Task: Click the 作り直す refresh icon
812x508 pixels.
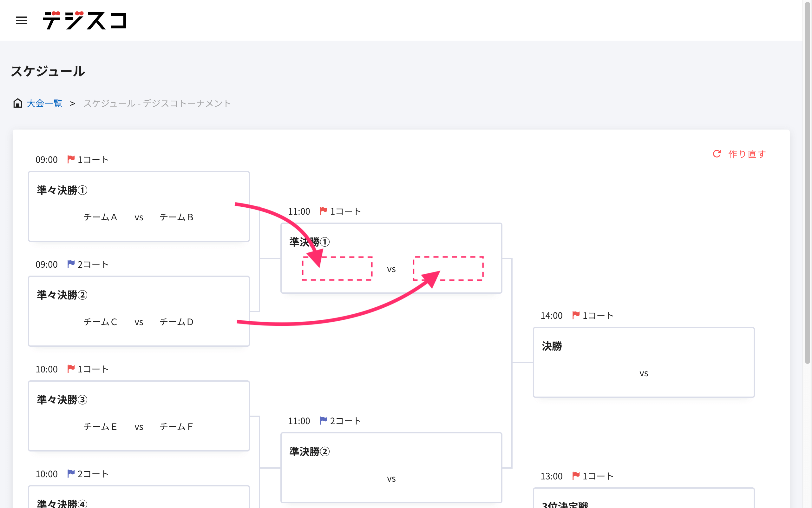Action: tap(717, 154)
